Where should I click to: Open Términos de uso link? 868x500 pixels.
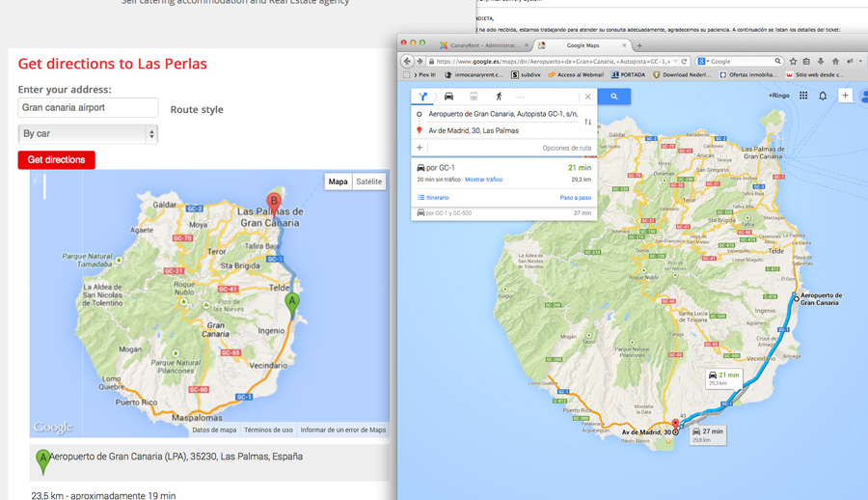[x=268, y=430]
